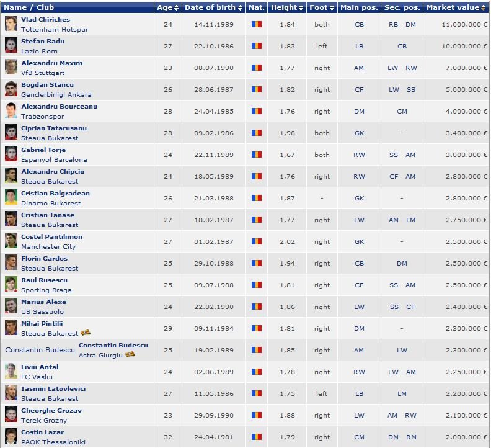Screen dimensions: 491x448
Task: Open Vlad Chiriches player profile
Action: pyautogui.click(x=45, y=19)
